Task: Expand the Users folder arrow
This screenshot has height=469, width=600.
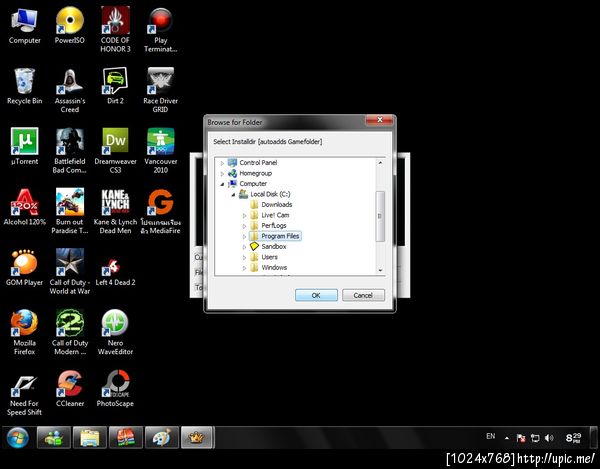Action: [244, 258]
